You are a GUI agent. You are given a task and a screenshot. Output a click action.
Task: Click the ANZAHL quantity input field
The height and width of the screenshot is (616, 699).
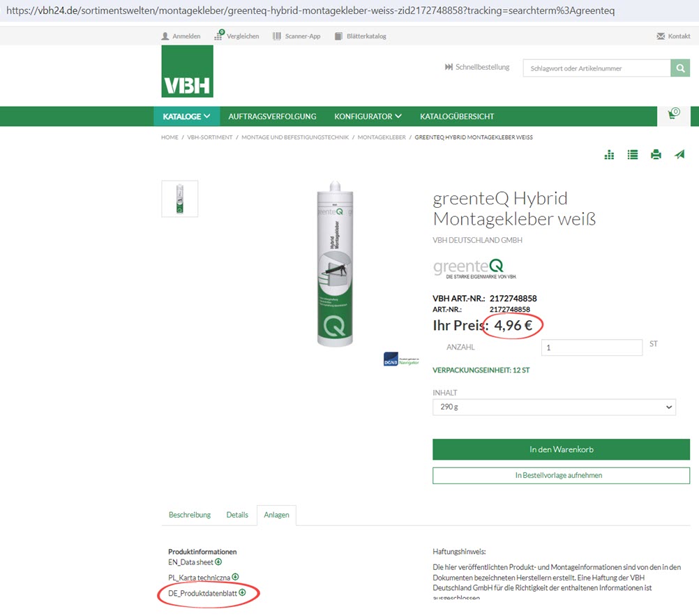(x=592, y=347)
